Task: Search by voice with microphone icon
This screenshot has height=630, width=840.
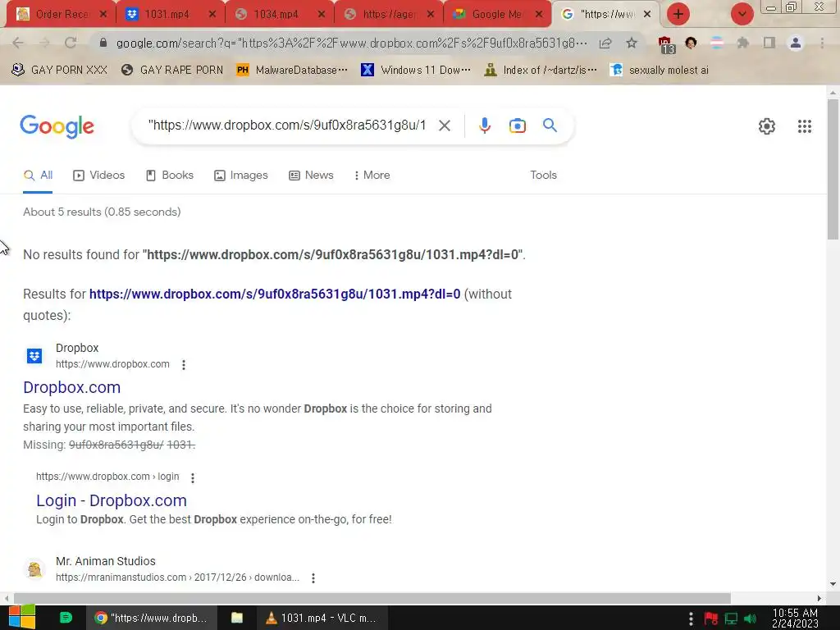Action: coord(484,126)
